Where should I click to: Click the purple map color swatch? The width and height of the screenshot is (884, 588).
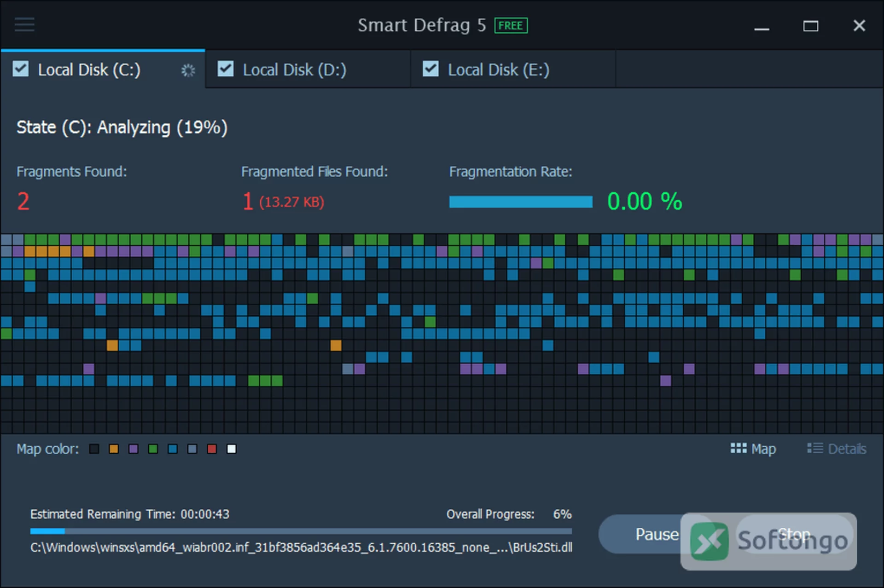coord(134,449)
